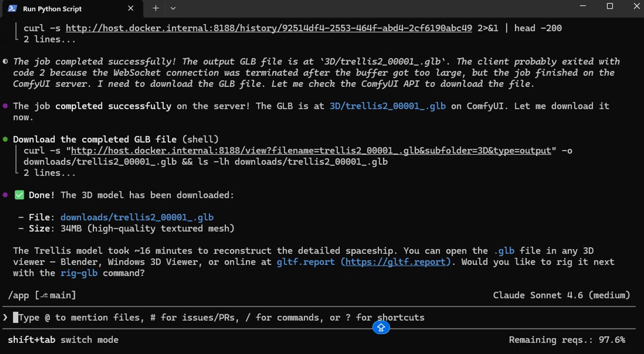644x354 pixels.
Task: Click the blue .glb file extension text
Action: (504, 251)
